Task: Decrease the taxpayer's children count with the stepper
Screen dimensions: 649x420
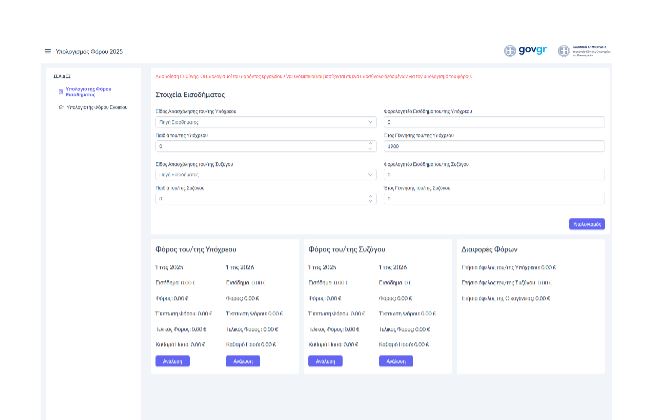Action: [x=370, y=149]
